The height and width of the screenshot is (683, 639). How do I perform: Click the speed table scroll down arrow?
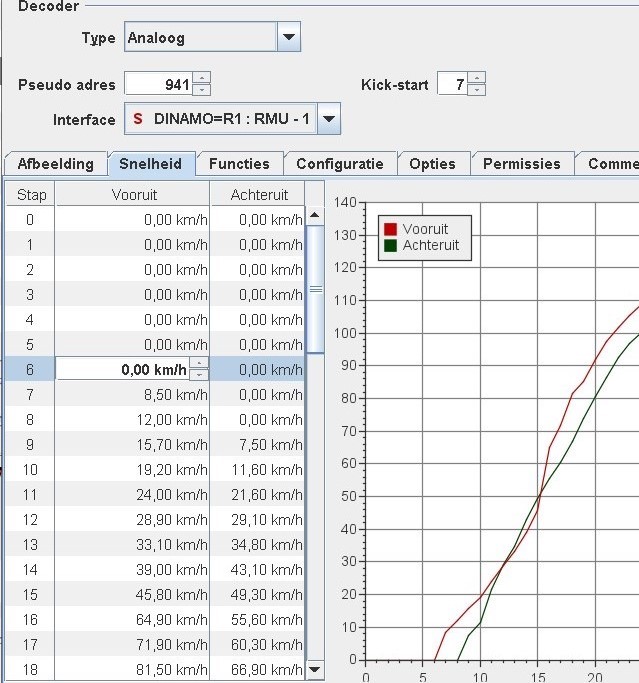tap(315, 669)
